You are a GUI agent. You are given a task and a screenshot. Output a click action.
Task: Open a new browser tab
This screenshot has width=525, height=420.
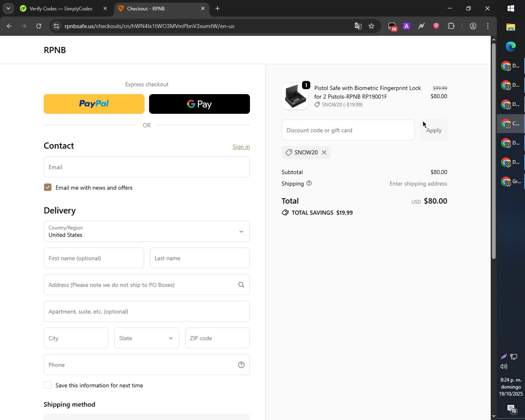pyautogui.click(x=217, y=8)
